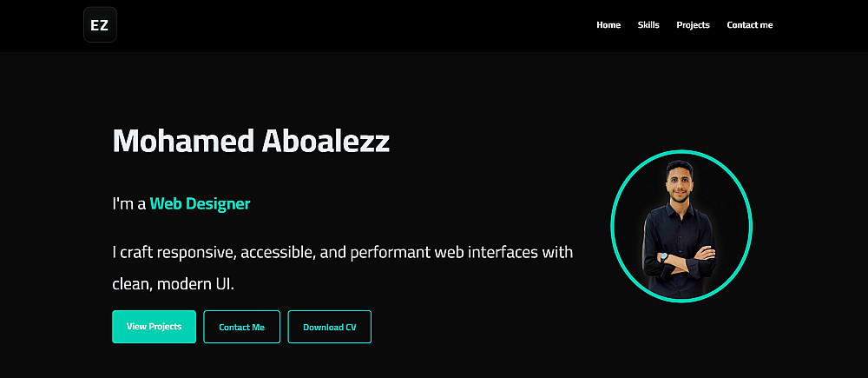The height and width of the screenshot is (378, 868).
Task: Click the teal Web Designer text
Action: tap(200, 204)
